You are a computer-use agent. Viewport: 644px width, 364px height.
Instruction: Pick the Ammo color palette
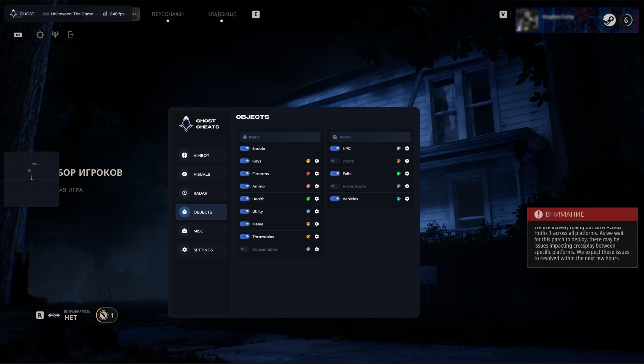coord(308,186)
